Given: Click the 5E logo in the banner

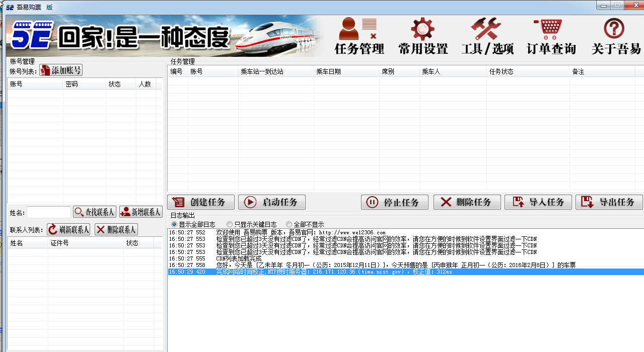Looking at the screenshot, I should pos(33,35).
